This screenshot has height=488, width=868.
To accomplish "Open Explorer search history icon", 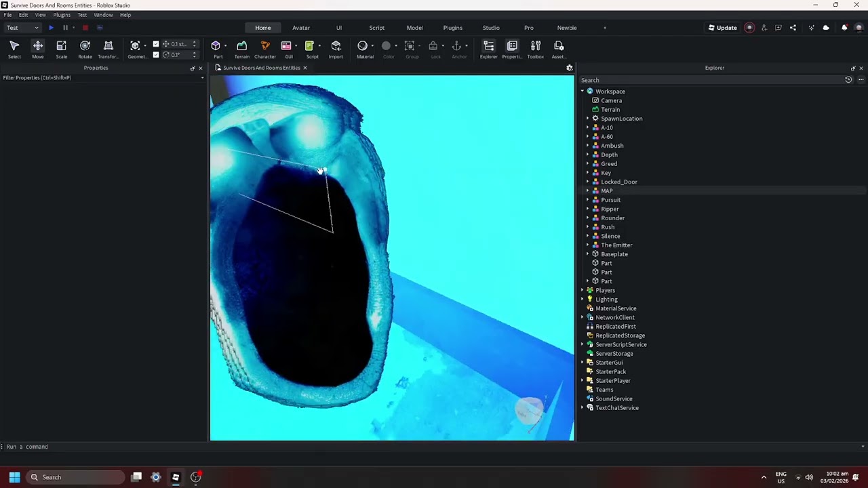I will pos(848,80).
